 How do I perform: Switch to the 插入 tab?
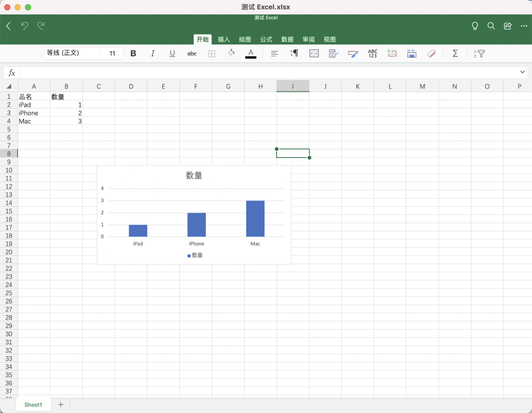[x=223, y=39]
